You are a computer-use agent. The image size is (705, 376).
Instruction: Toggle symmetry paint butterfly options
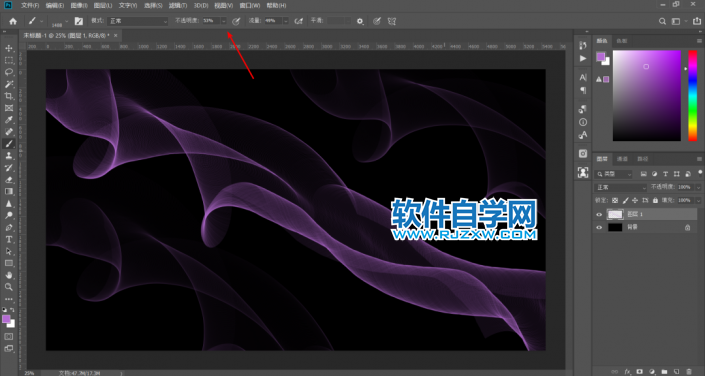click(392, 21)
